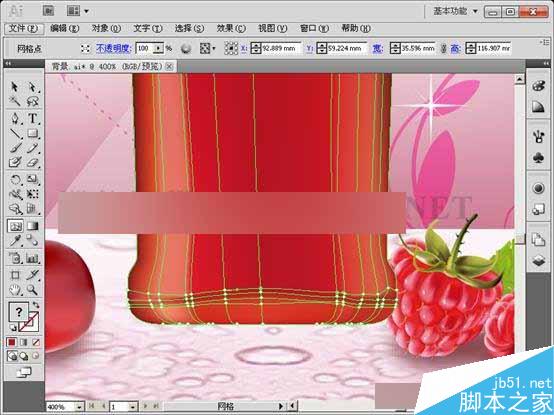Image resolution: width=554 pixels, height=415 pixels.
Task: Select the Pencil tool
Action: [x=32, y=148]
